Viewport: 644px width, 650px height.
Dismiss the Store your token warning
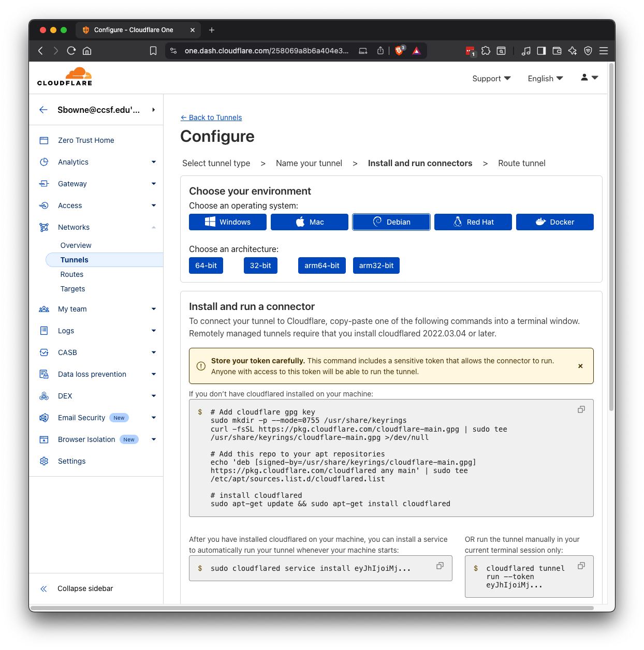(x=580, y=366)
